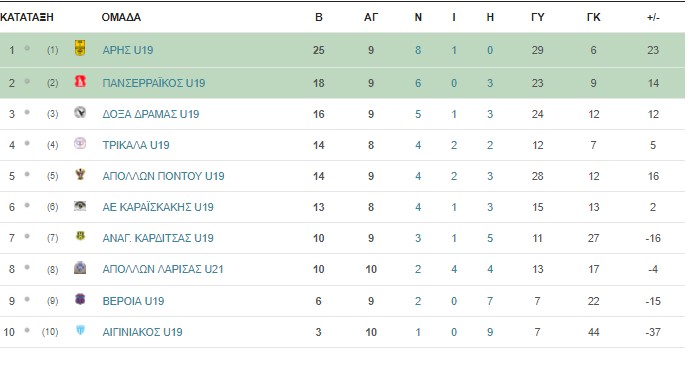Screen dimensions: 698x368
Task: Click the ΑΙΓΙΝΙΑΚΟΣ U19 blue shield icon
Action: coord(80,330)
